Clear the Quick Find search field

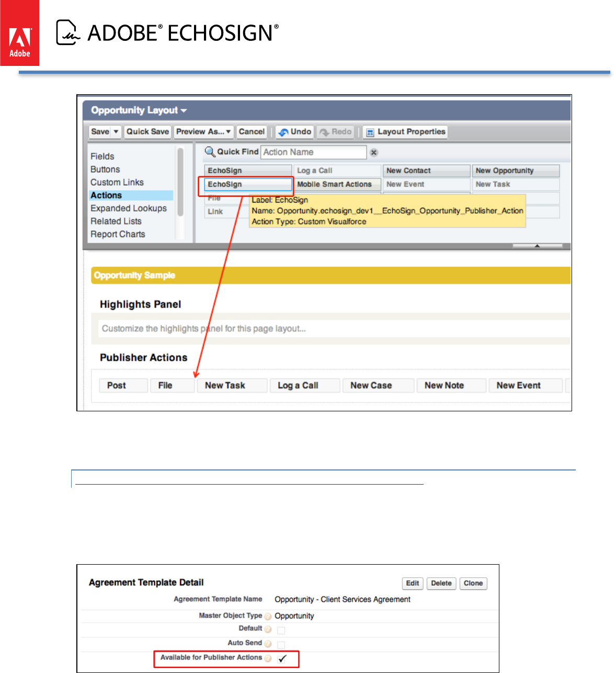[374, 152]
